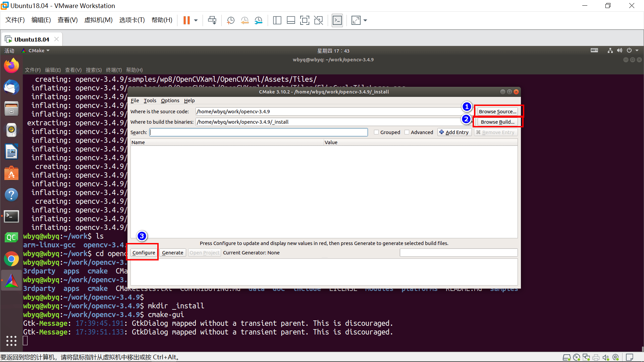Open Terminal from the dock

(11, 216)
